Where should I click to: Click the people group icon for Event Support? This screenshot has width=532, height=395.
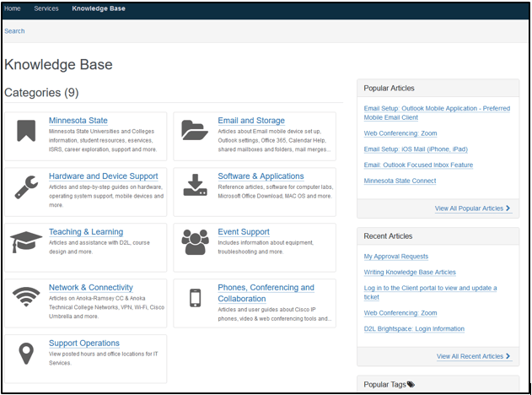click(195, 242)
